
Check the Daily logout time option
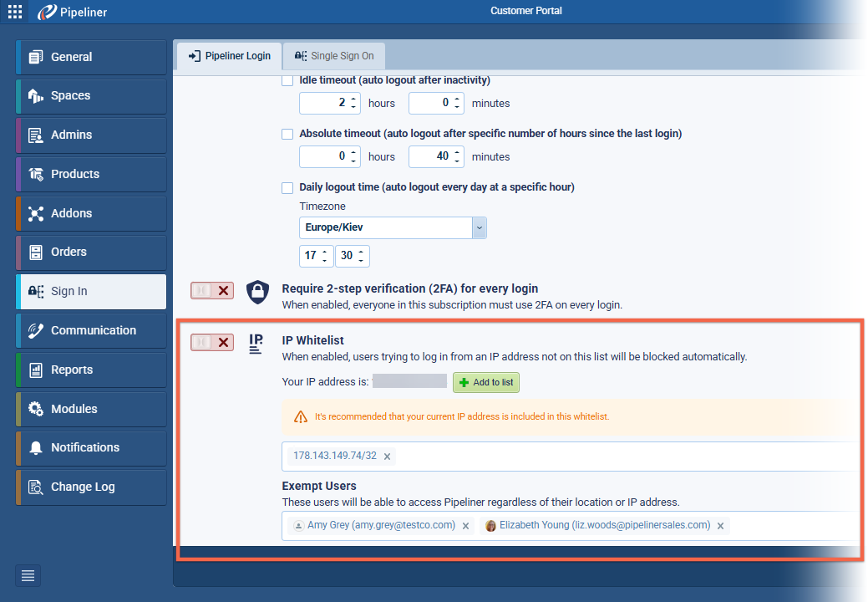pyautogui.click(x=287, y=186)
